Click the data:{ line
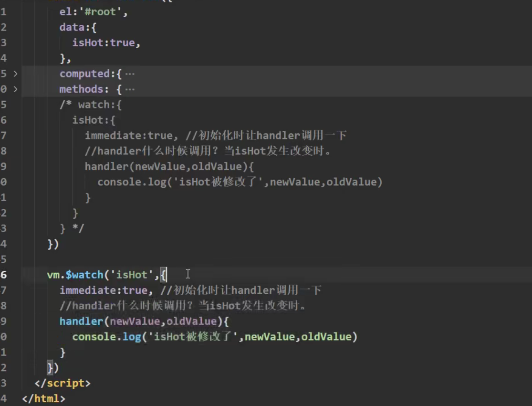Viewport: 532px width, 406px height. click(x=78, y=27)
